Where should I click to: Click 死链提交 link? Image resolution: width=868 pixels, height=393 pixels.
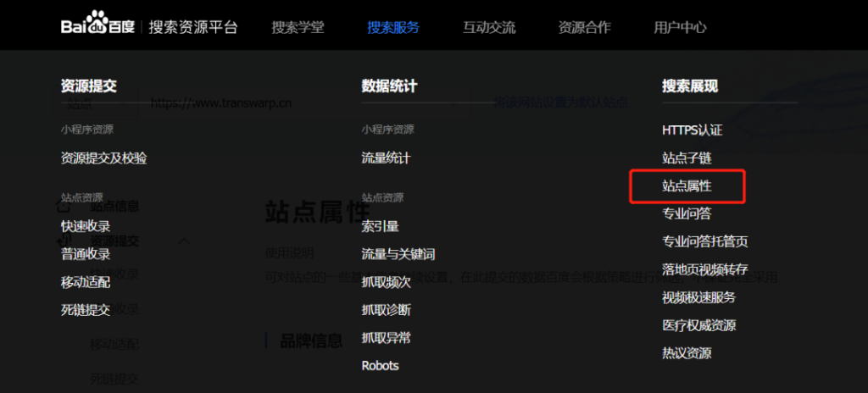(x=86, y=310)
